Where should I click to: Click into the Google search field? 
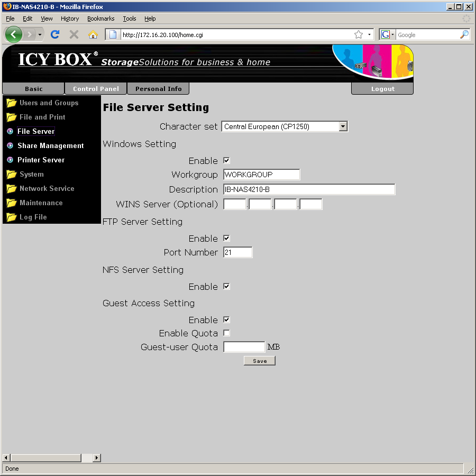pos(428,35)
